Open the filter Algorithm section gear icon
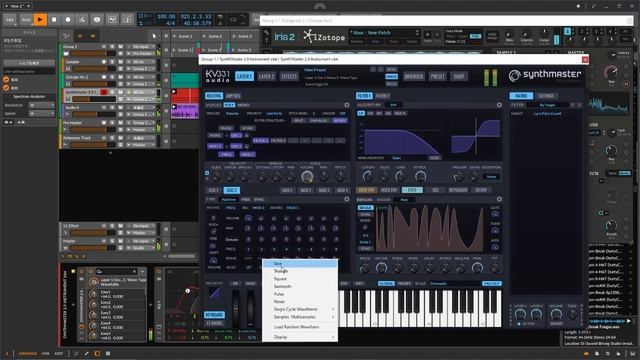 [499, 105]
